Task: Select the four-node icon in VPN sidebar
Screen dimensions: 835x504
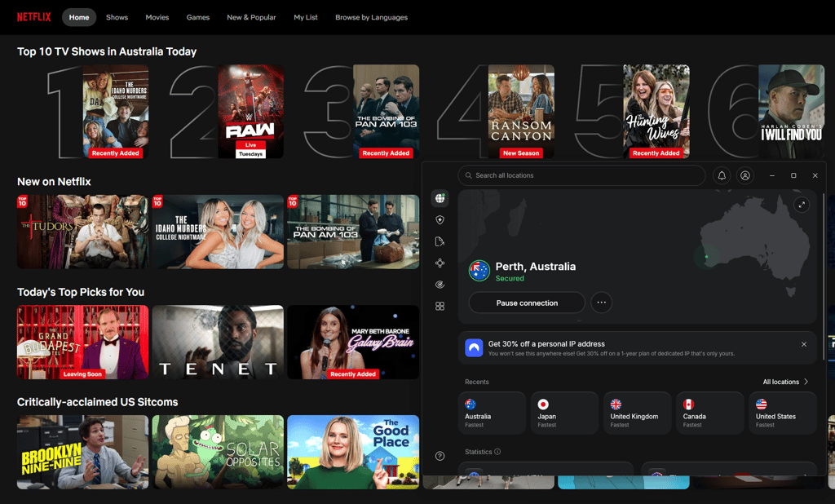Action: click(x=440, y=263)
